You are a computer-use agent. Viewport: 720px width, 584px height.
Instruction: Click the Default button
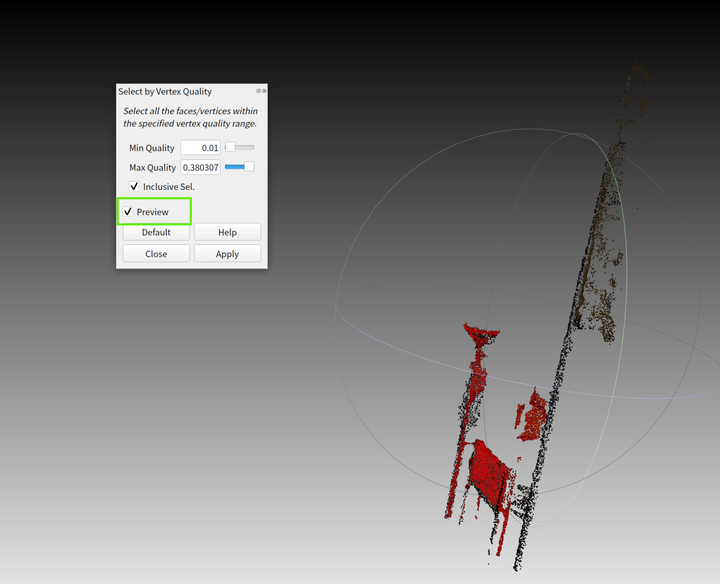coord(156,232)
